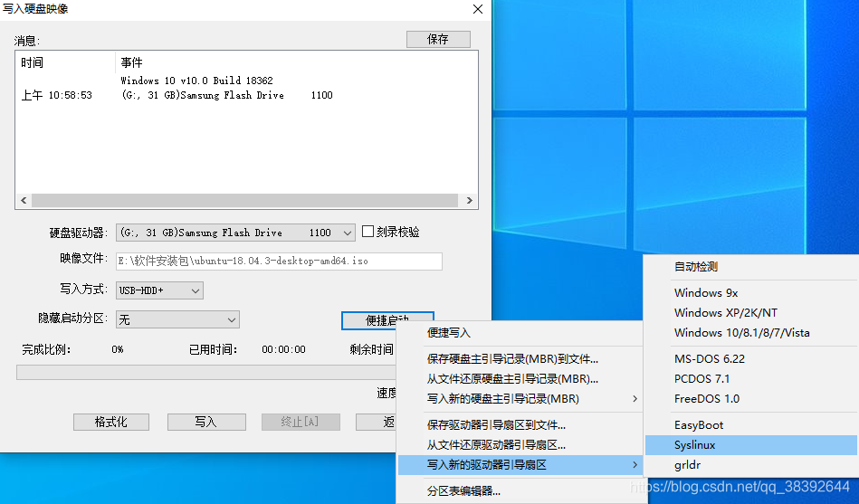
Task: Select MS-DOS 6.22 boot sector option
Action: [x=751, y=359]
